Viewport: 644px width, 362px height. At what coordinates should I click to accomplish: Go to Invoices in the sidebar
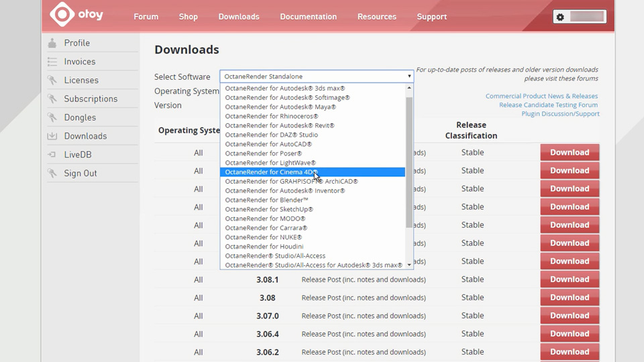(x=80, y=62)
